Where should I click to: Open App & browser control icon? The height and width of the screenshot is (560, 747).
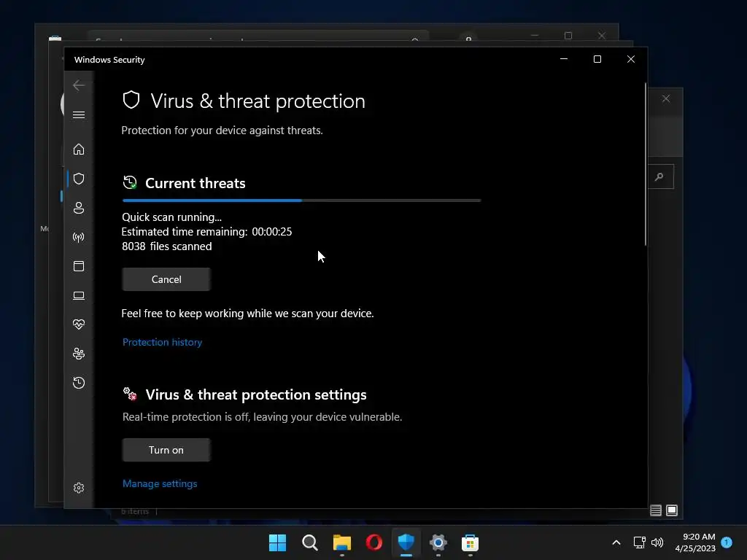[79, 266]
